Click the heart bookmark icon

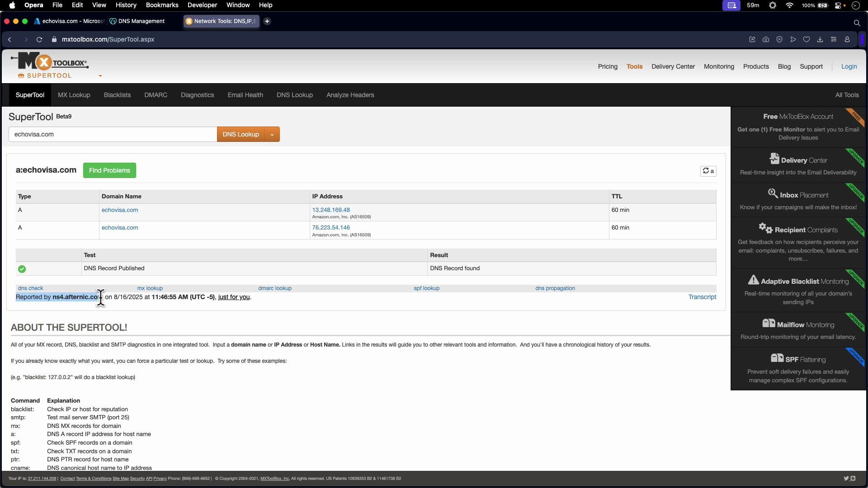coord(807,40)
